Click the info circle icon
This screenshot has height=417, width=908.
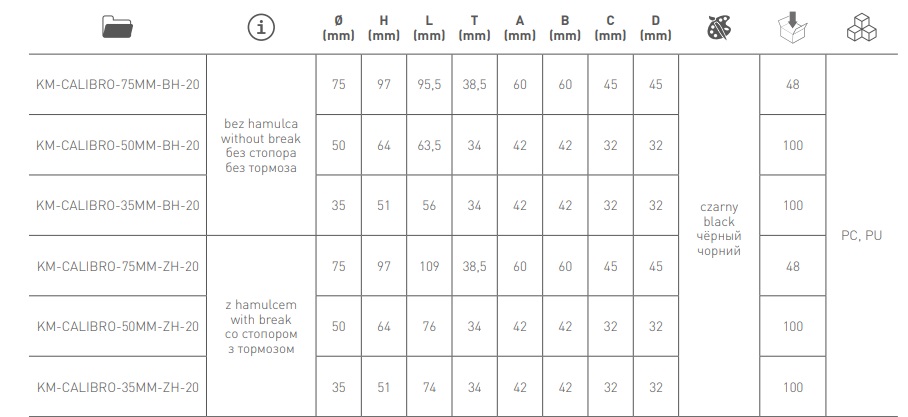coord(261,27)
